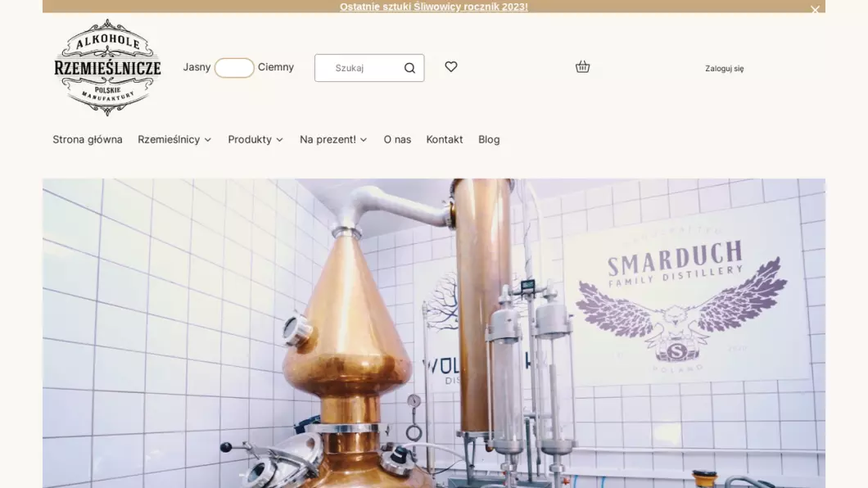Open the O nas page
Image resolution: width=868 pixels, height=488 pixels.
tap(397, 139)
